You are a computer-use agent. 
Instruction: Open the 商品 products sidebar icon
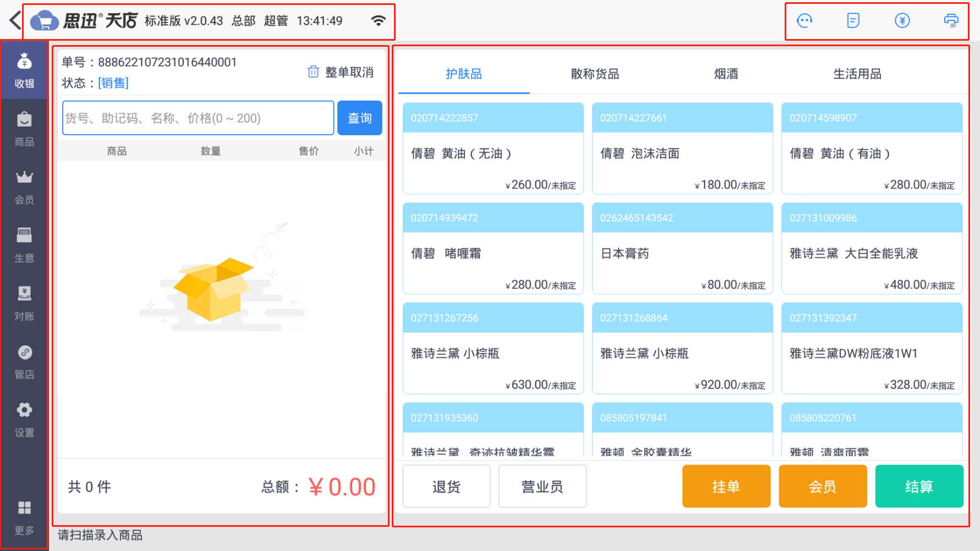tap(24, 129)
